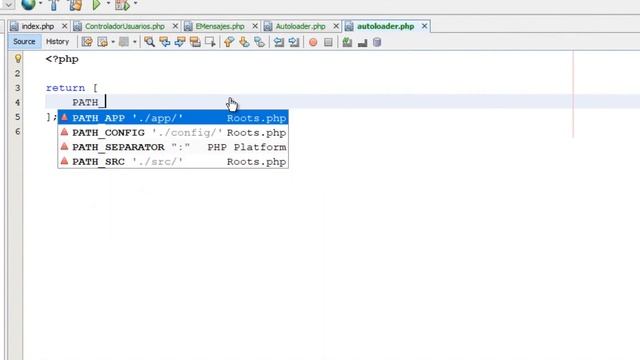Click the Last Edit icon in editor toolbar
This screenshot has width=640, height=360.
coord(87,42)
